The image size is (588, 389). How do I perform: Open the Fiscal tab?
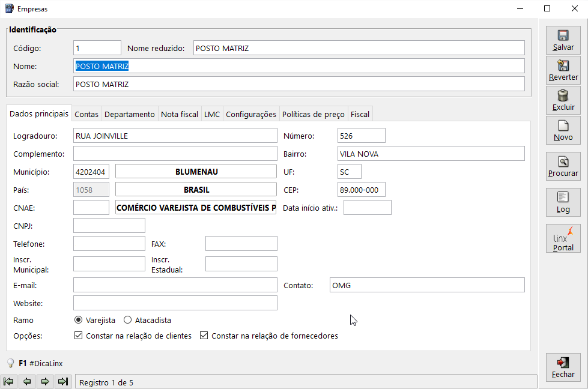point(360,114)
